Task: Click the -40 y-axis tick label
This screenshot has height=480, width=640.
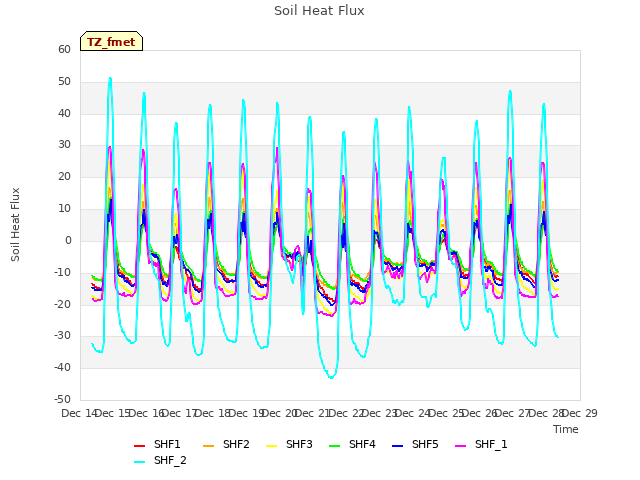Action: (x=63, y=367)
